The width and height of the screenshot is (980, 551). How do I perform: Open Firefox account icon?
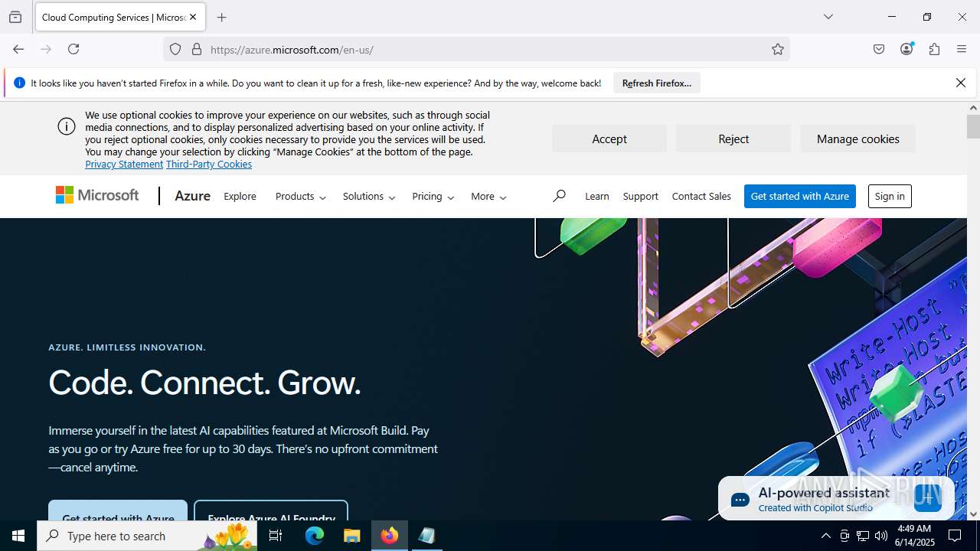(x=906, y=49)
